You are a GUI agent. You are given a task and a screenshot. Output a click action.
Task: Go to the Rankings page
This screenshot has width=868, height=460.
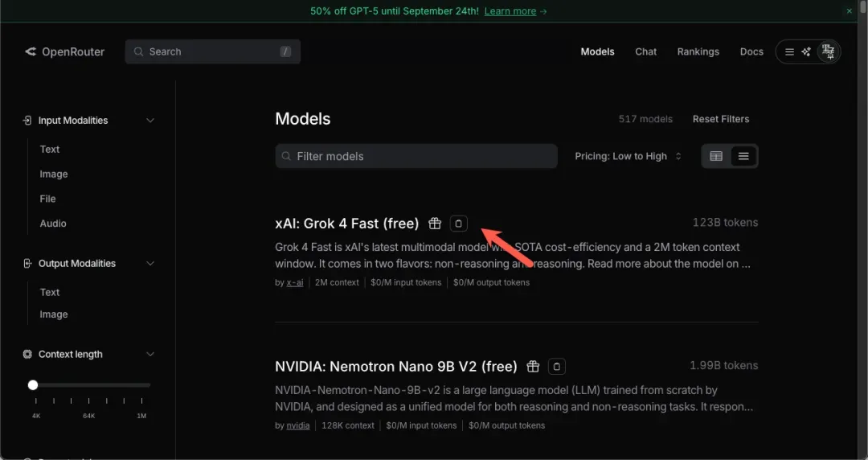click(x=698, y=51)
